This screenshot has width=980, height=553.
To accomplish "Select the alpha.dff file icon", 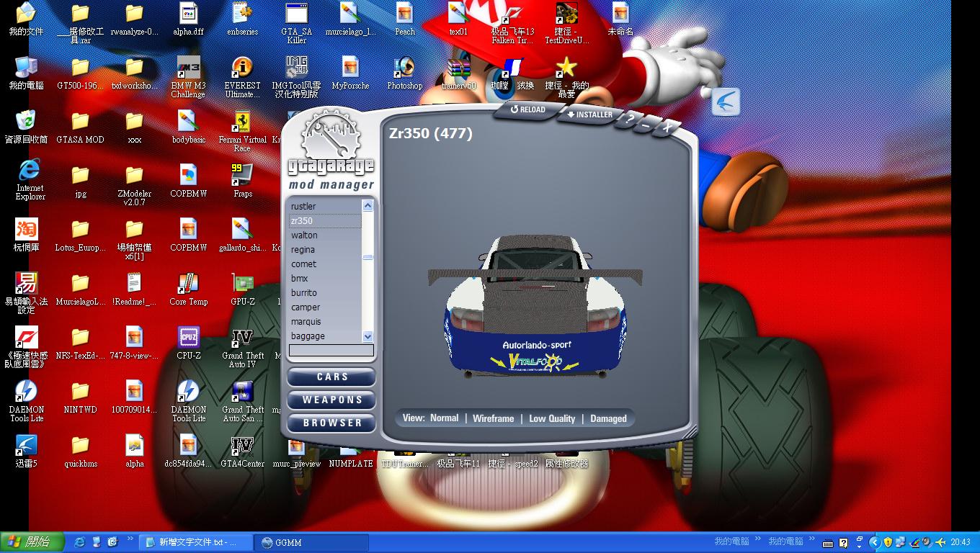I will (188, 19).
